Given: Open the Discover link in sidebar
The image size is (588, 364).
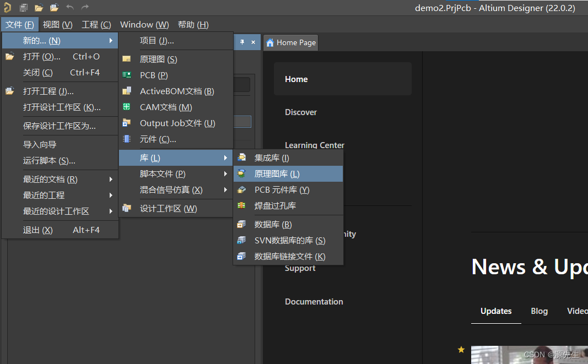Looking at the screenshot, I should tap(301, 112).
